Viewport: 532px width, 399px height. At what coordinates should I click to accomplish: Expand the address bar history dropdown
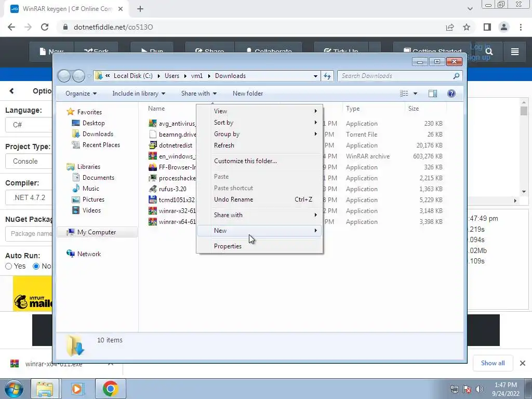(x=315, y=76)
